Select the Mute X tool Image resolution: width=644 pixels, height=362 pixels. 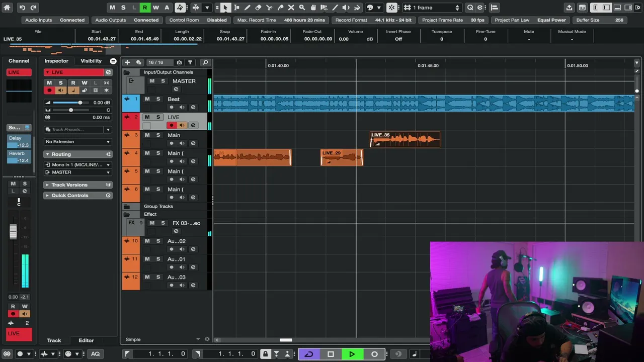pos(291,8)
